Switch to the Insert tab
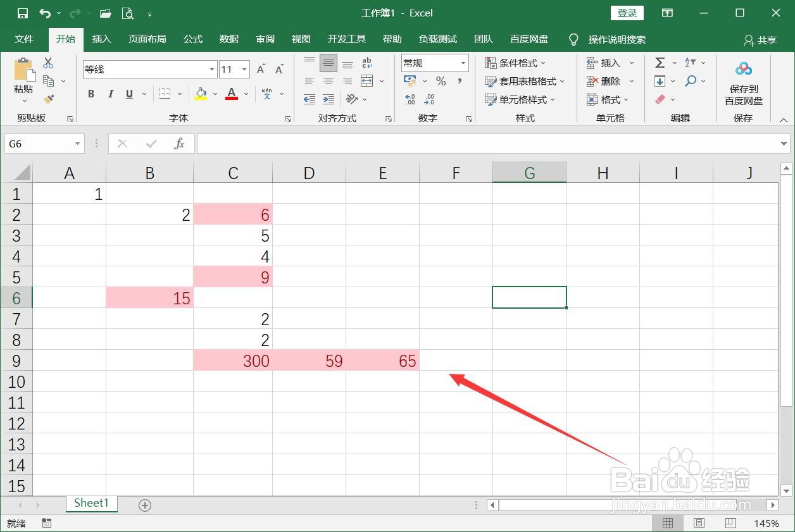Image resolution: width=795 pixels, height=532 pixels. [101, 39]
